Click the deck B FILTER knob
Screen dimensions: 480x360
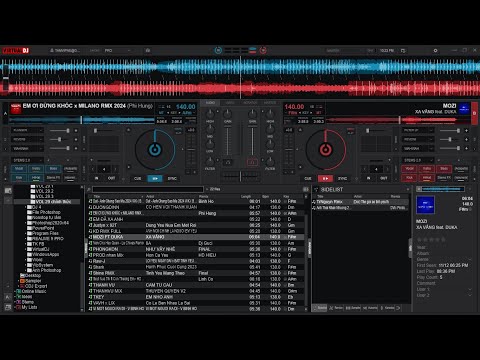270,162
